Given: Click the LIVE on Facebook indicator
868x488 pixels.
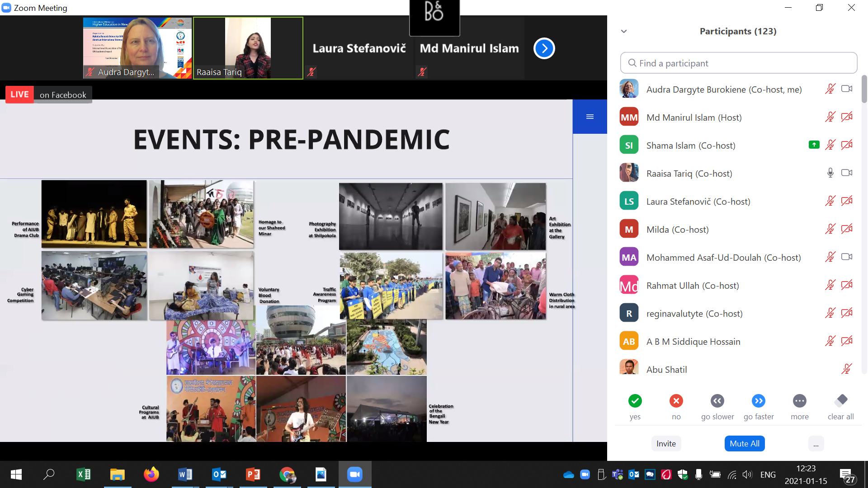Looking at the screenshot, I should [x=48, y=95].
